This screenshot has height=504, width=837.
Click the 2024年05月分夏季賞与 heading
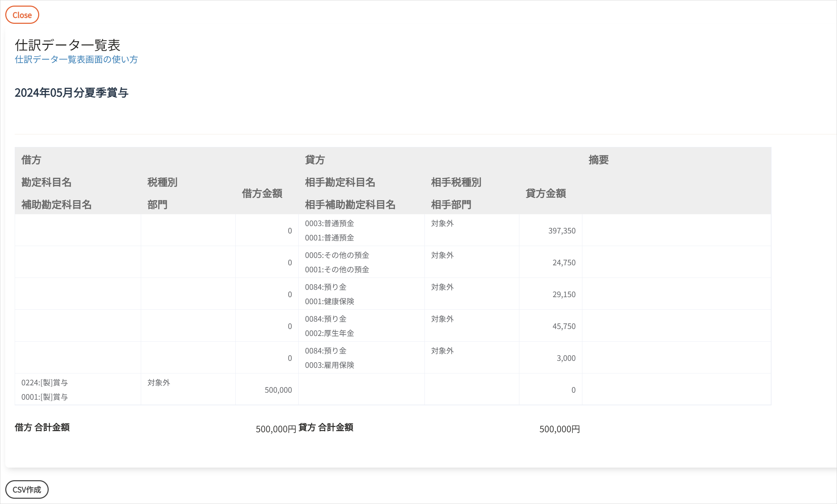(71, 93)
